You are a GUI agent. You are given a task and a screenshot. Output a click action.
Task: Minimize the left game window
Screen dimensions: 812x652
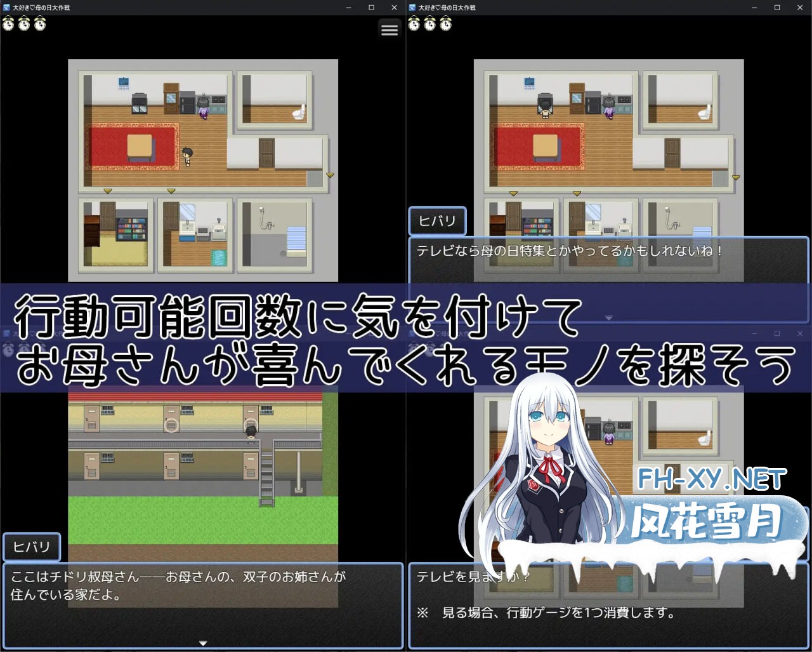(349, 8)
